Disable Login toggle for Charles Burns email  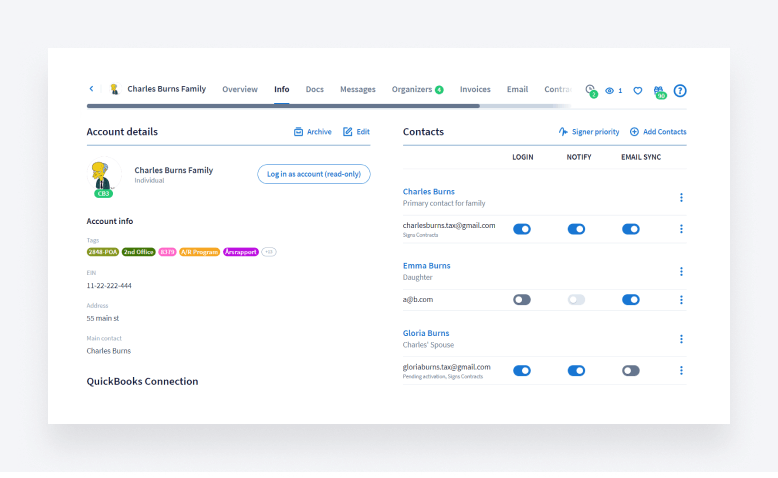522,229
